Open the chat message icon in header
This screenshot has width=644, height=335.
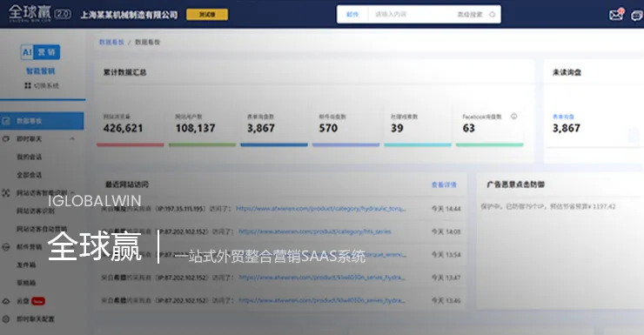637,15
